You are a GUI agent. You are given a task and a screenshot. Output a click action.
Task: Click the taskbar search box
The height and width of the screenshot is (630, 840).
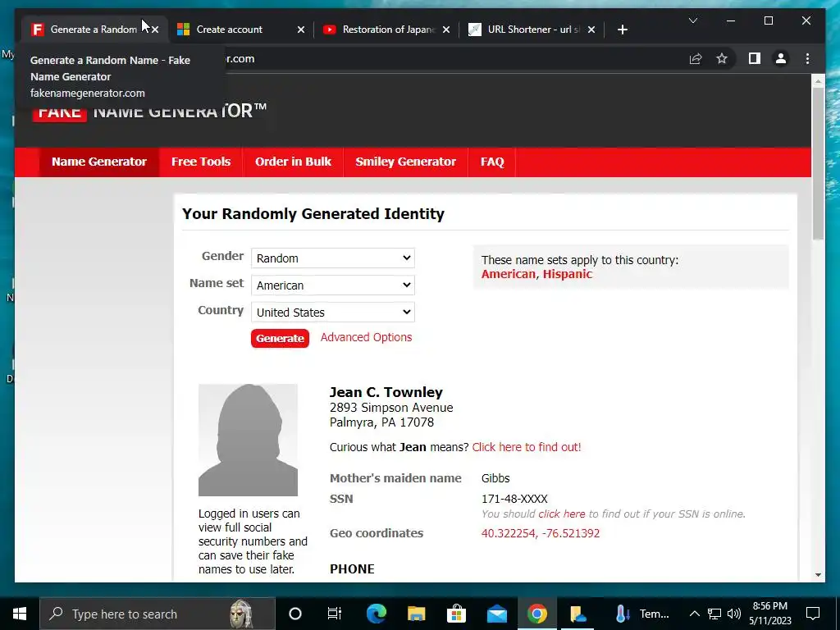click(x=157, y=614)
